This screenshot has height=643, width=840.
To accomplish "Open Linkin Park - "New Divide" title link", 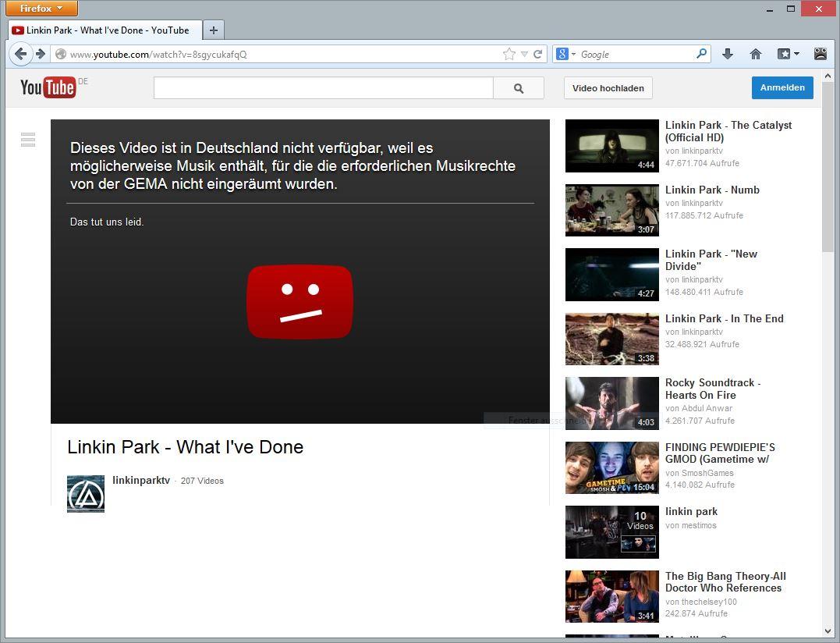I will (711, 260).
